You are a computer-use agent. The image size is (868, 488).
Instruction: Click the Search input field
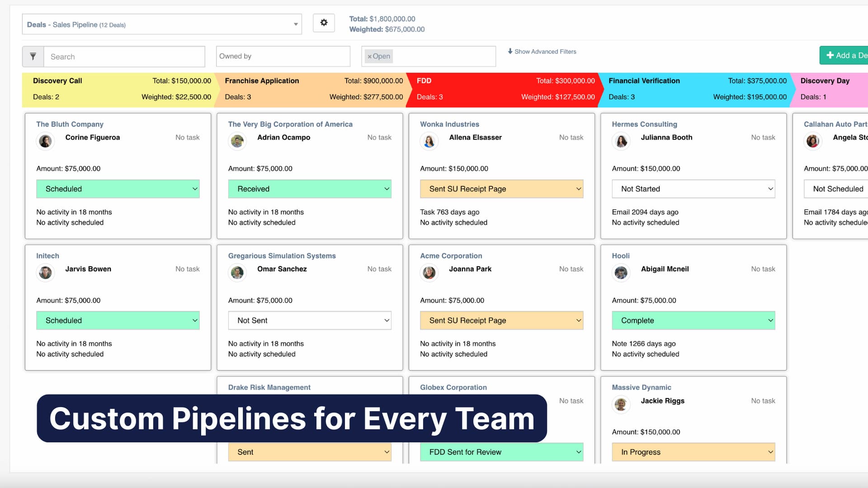point(124,56)
